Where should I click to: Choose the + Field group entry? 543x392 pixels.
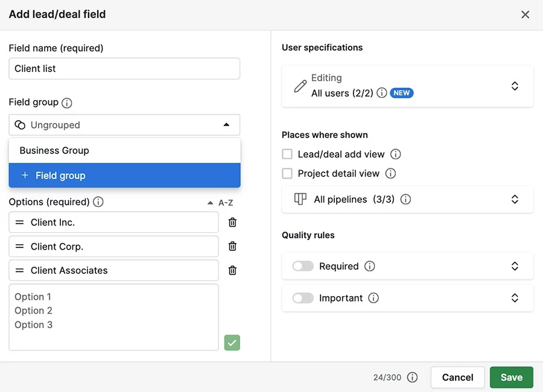click(125, 175)
